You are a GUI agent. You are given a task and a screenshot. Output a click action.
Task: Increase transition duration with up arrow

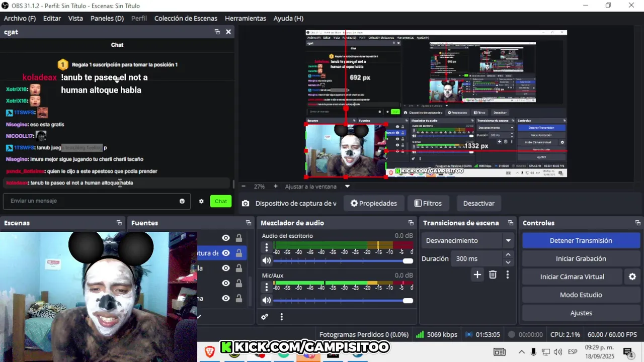click(x=508, y=255)
